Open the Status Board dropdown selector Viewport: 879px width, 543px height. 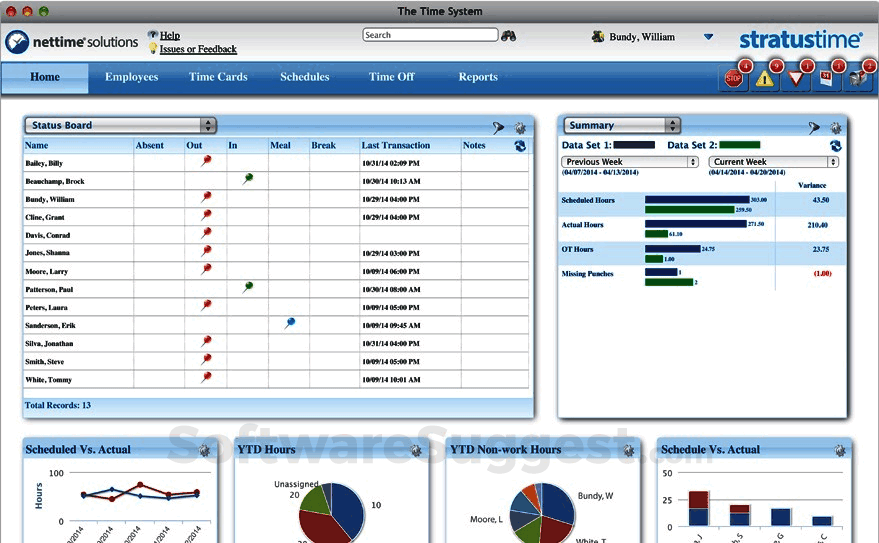120,125
